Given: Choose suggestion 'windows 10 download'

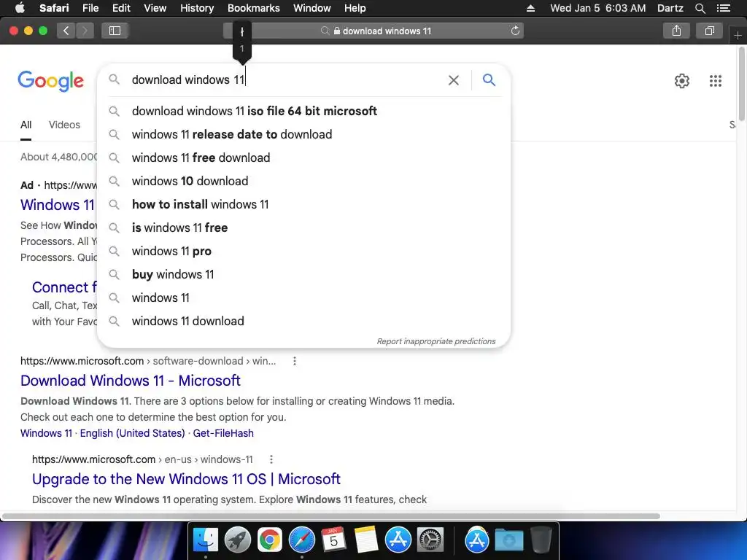Looking at the screenshot, I should click(304, 181).
